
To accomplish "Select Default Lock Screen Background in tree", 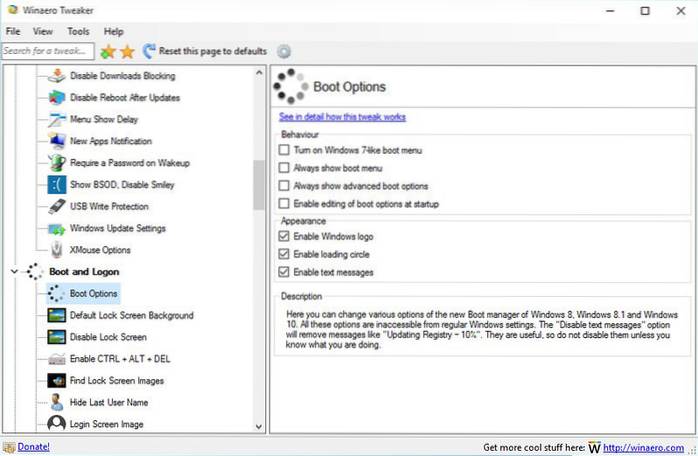I will pos(131,315).
